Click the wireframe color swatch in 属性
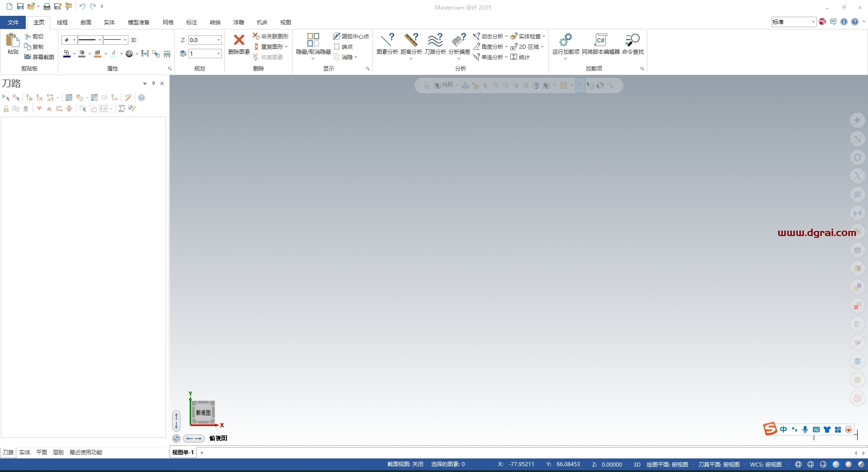 [x=67, y=54]
